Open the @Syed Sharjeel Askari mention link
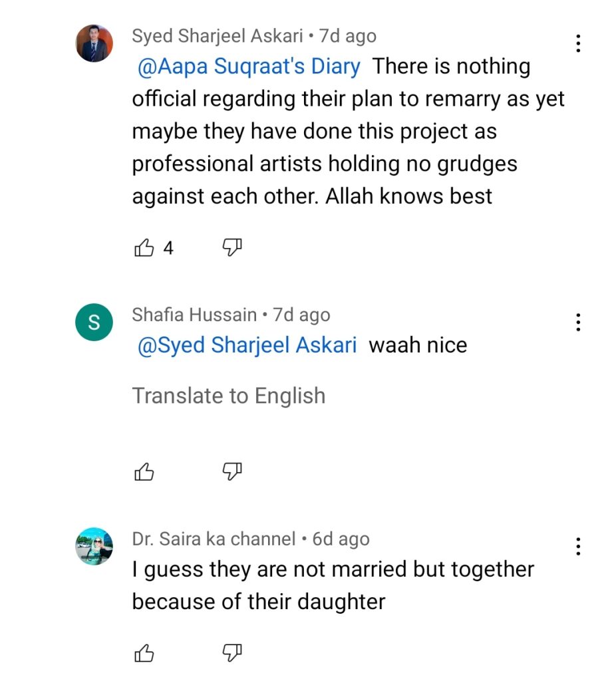The width and height of the screenshot is (616, 681). pos(247,345)
